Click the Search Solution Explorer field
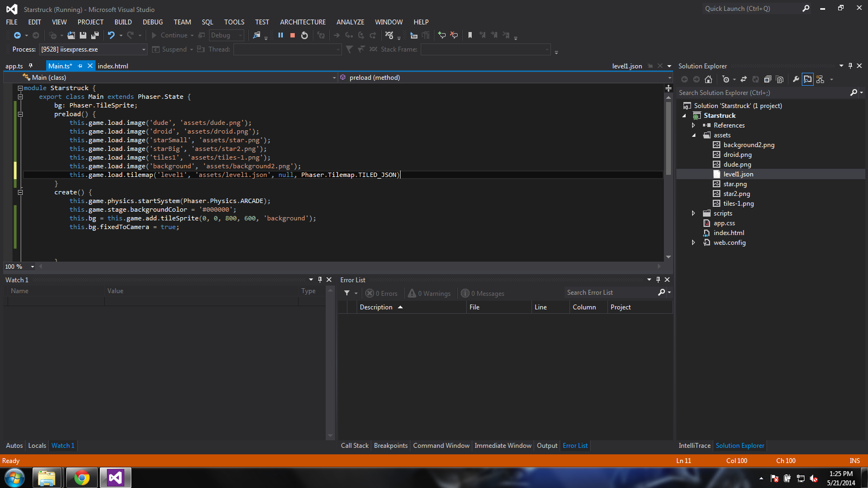This screenshot has height=488, width=868. tap(763, 93)
